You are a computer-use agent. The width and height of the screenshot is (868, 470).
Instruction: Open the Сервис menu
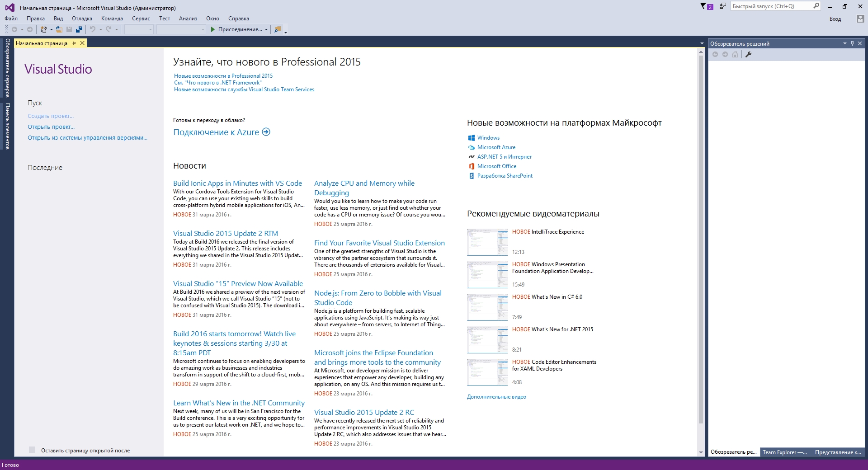point(141,19)
